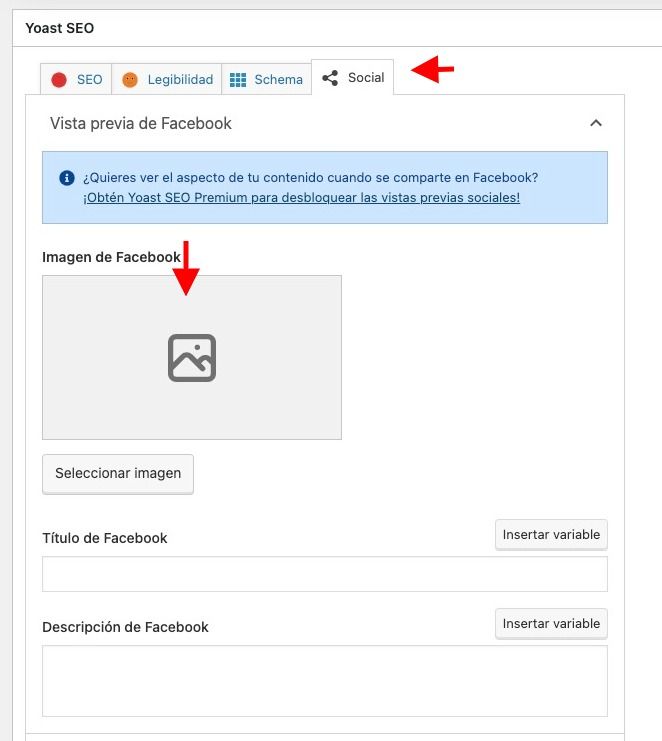Focus the Título de Facebook input field
Image resolution: width=662 pixels, height=741 pixels.
point(325,574)
